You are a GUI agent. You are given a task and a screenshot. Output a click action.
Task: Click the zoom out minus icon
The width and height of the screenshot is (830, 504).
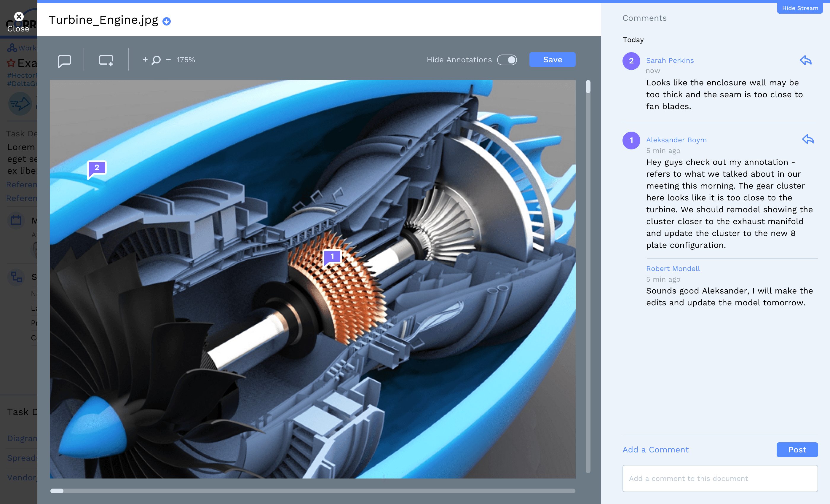coord(168,59)
